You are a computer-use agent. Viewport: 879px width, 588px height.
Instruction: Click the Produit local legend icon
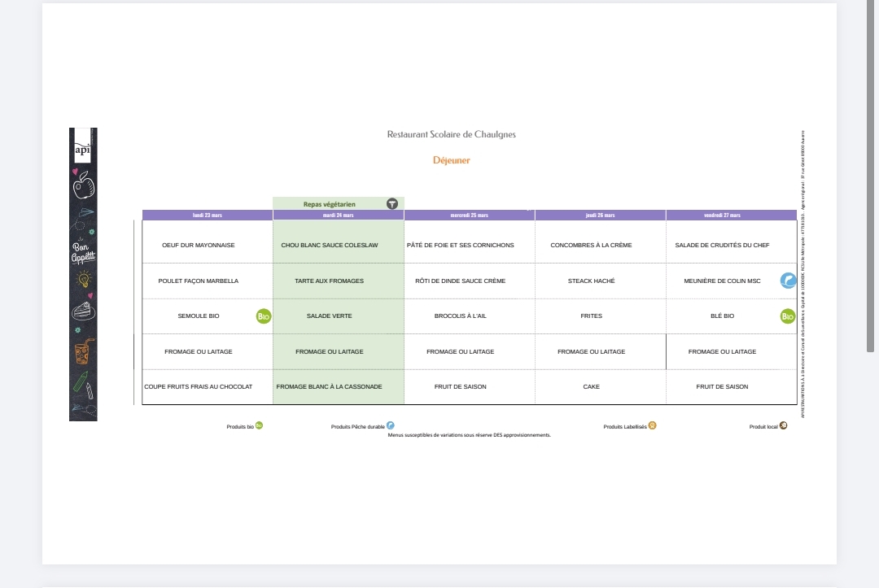(783, 425)
